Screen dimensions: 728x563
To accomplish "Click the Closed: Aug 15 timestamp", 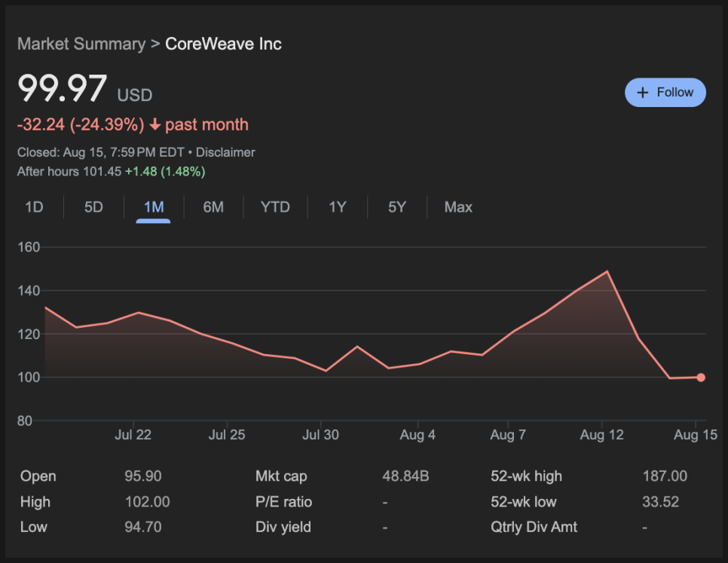I will [x=100, y=152].
